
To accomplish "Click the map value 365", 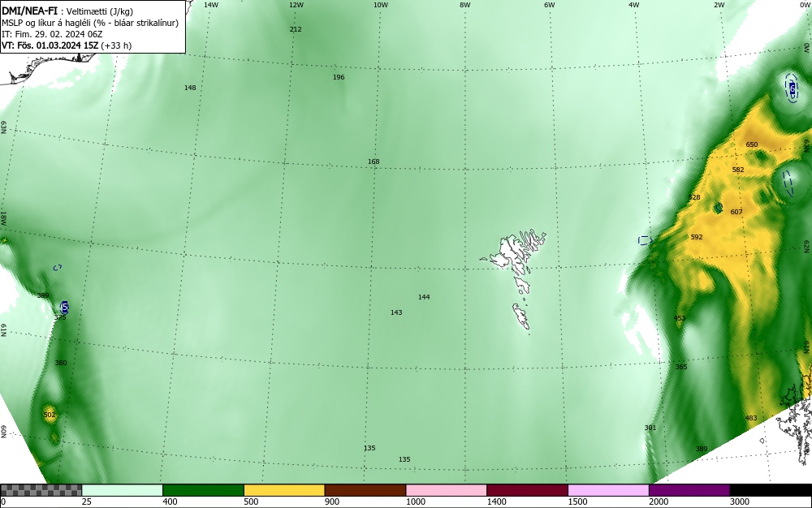I will click(681, 367).
